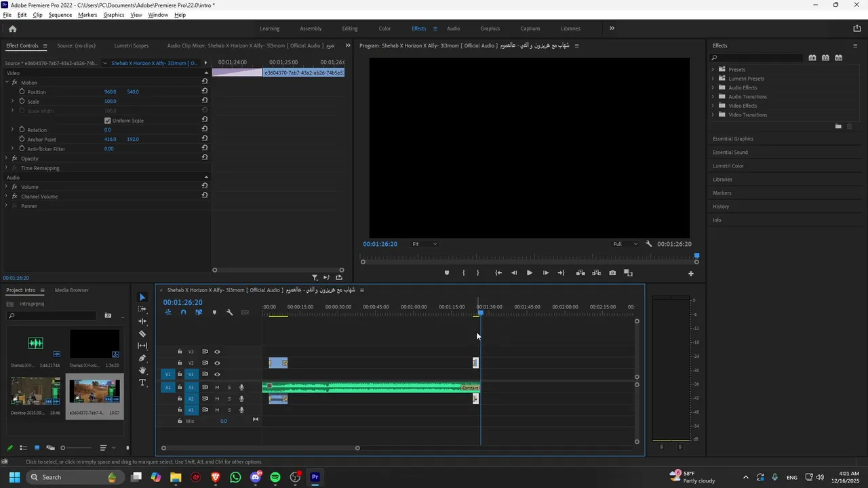Mute audio track A1

[x=217, y=388]
